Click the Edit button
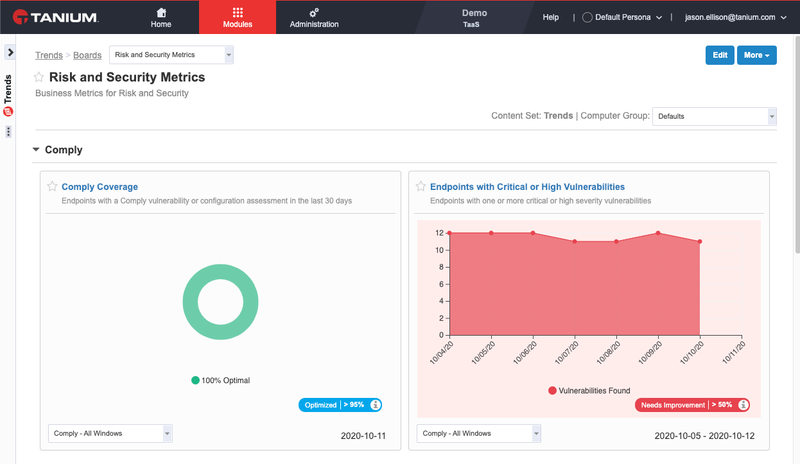The height and width of the screenshot is (464, 800). click(720, 55)
